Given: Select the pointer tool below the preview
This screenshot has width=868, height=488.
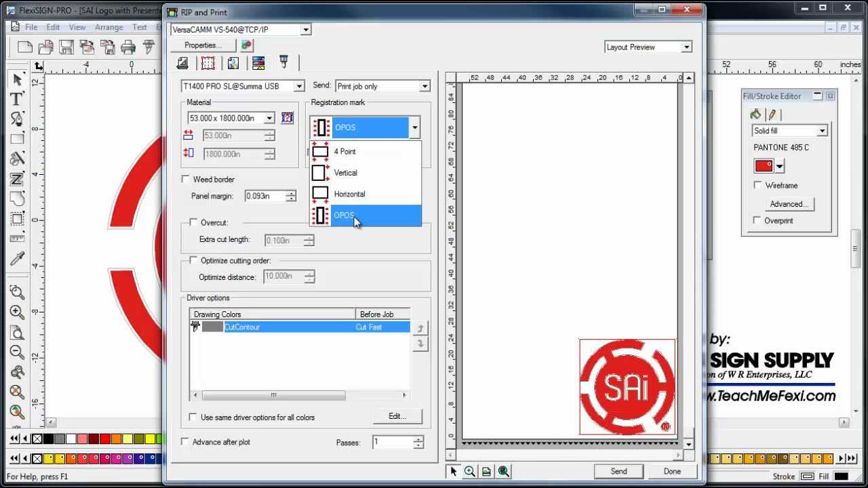Looking at the screenshot, I should (453, 471).
